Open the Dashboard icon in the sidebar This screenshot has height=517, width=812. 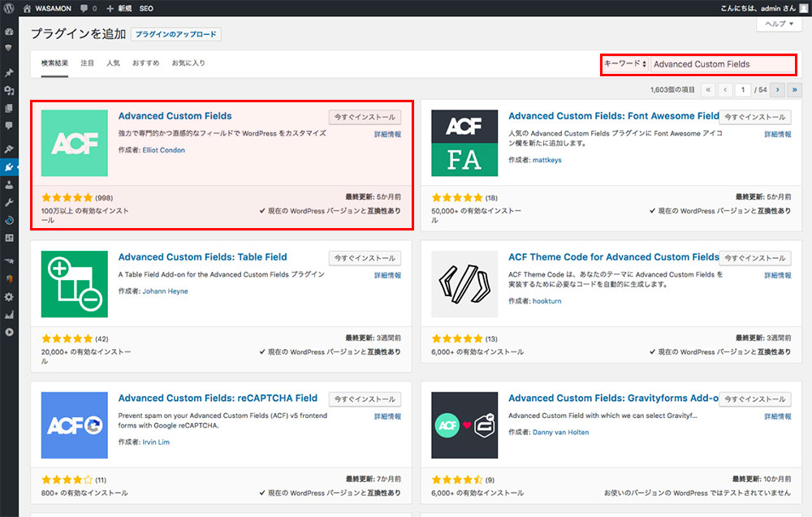coord(9,31)
